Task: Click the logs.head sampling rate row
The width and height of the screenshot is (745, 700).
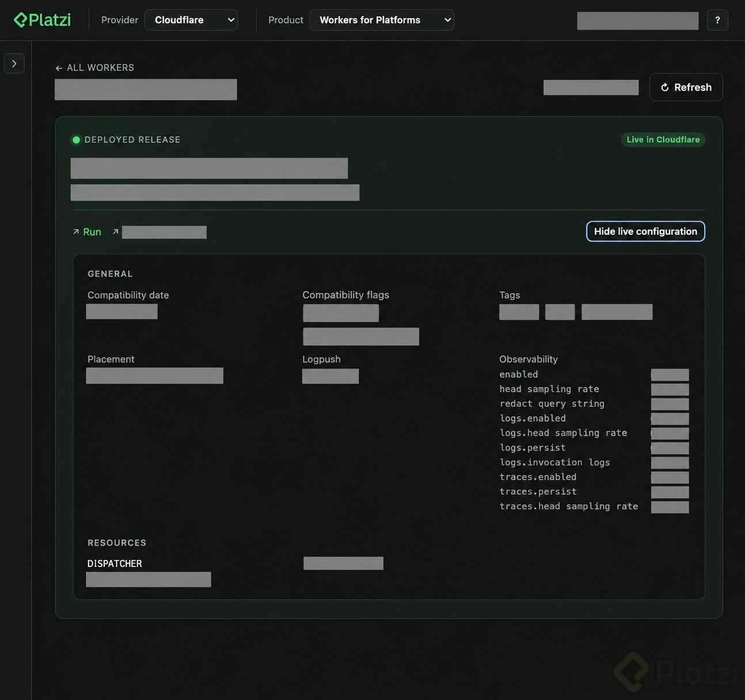Action: 594,433
